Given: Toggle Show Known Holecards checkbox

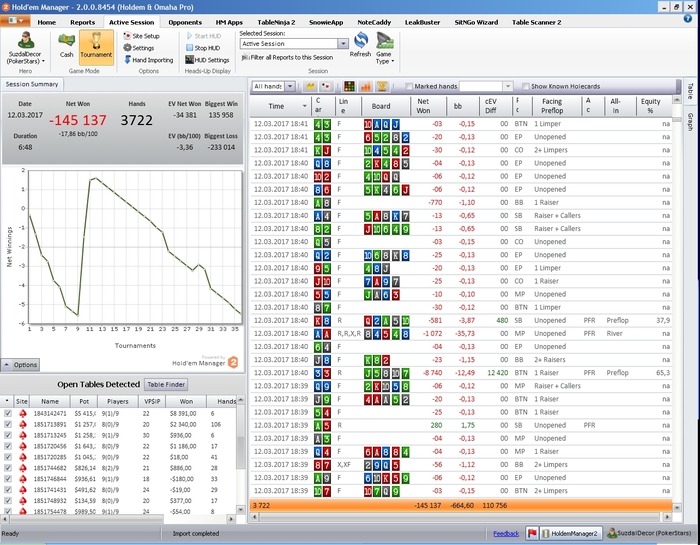Looking at the screenshot, I should [525, 87].
